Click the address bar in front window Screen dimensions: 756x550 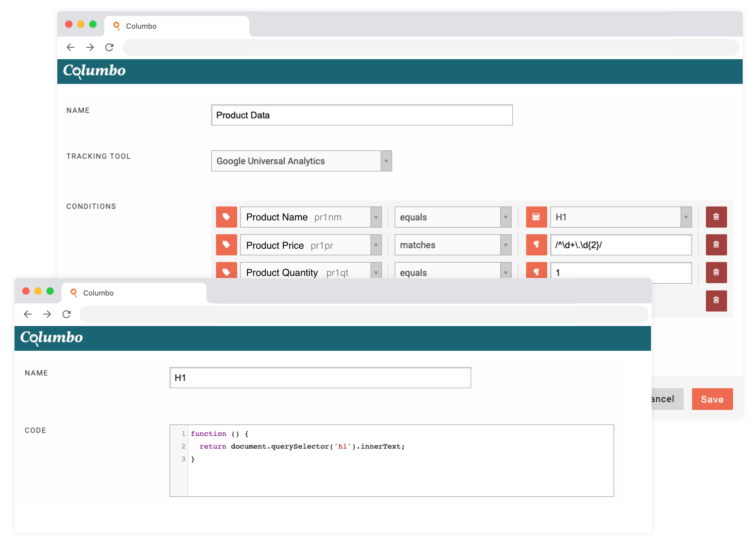coord(364,314)
